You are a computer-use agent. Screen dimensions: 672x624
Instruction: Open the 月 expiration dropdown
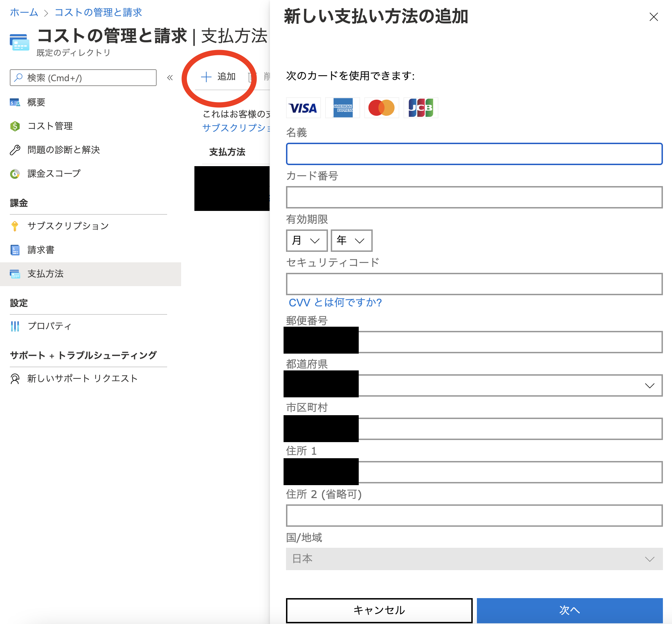point(307,241)
